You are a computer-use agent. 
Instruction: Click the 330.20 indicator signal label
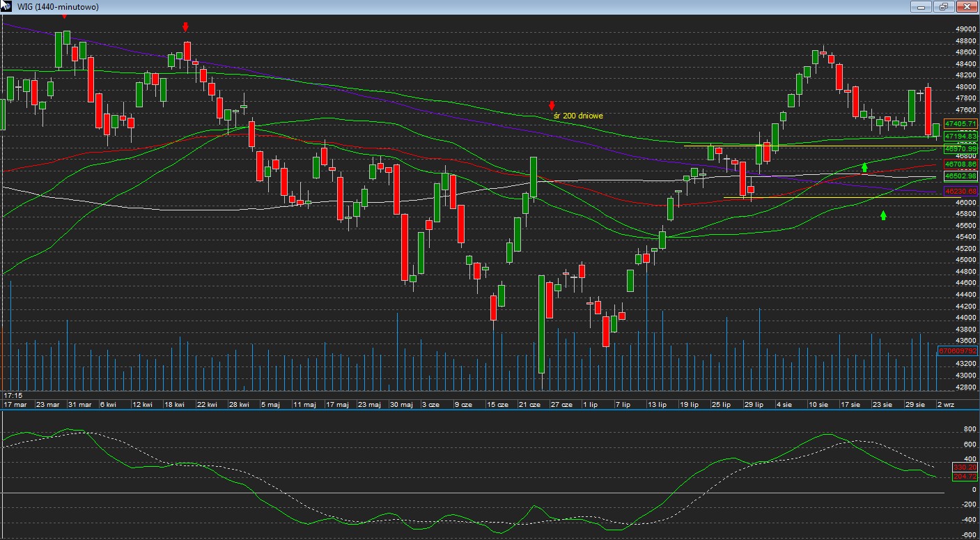[964, 467]
